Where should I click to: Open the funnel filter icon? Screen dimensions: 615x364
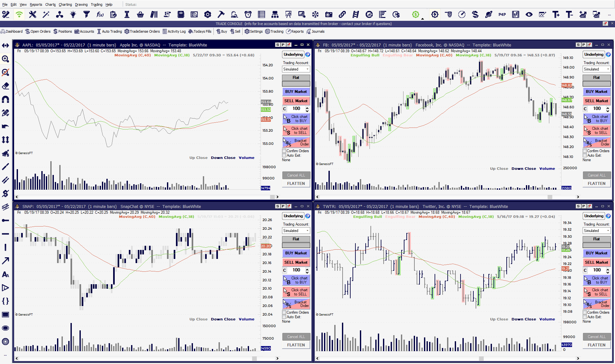86,14
